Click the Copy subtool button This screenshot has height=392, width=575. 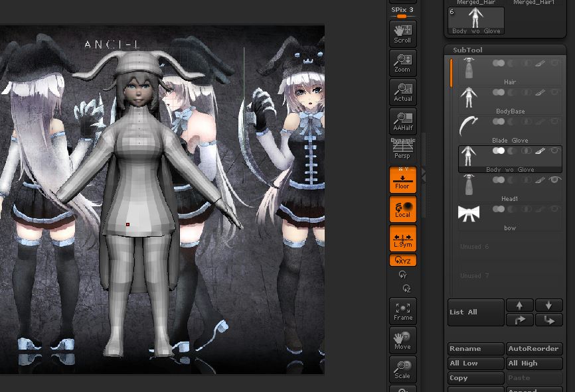[476, 378]
